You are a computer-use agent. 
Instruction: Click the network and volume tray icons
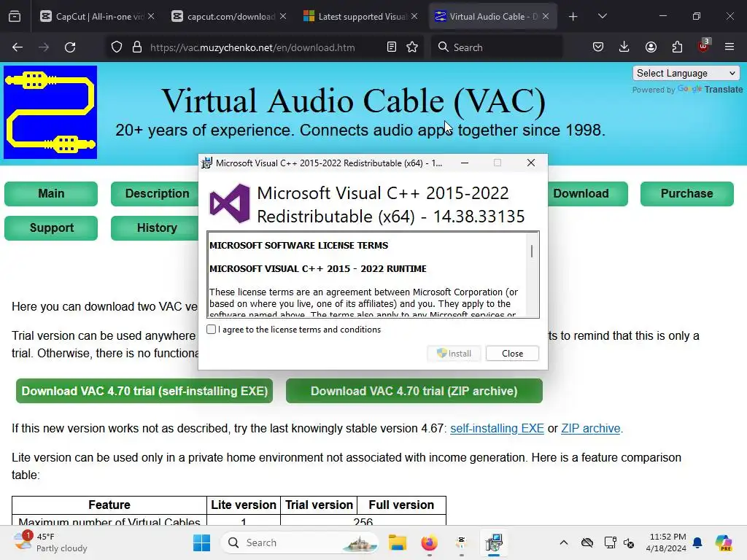(x=619, y=542)
